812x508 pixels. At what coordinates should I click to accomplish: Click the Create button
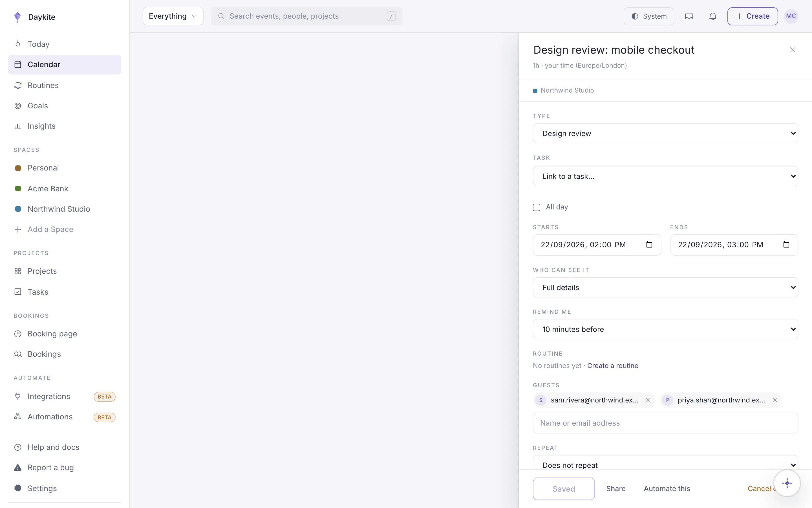point(752,16)
